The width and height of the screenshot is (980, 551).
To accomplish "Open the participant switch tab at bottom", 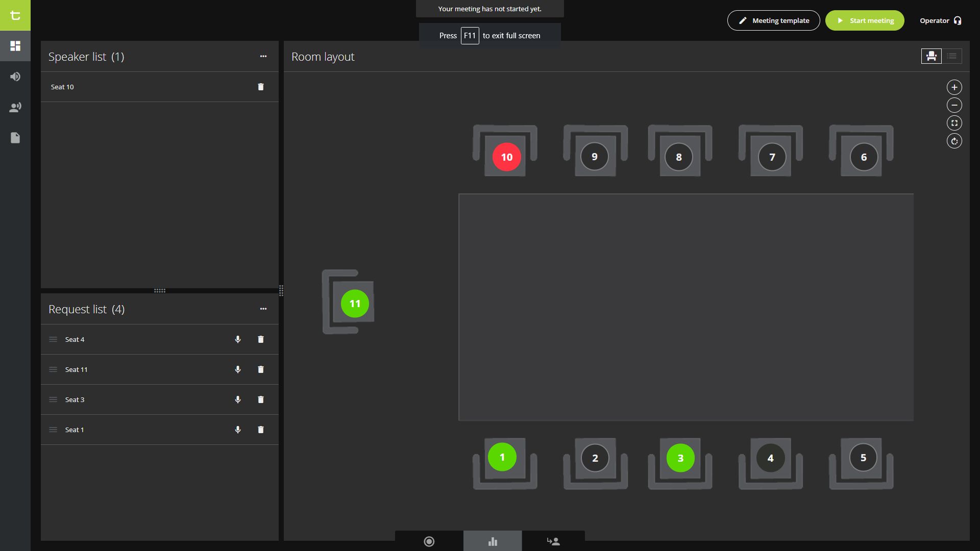I will pyautogui.click(x=553, y=541).
